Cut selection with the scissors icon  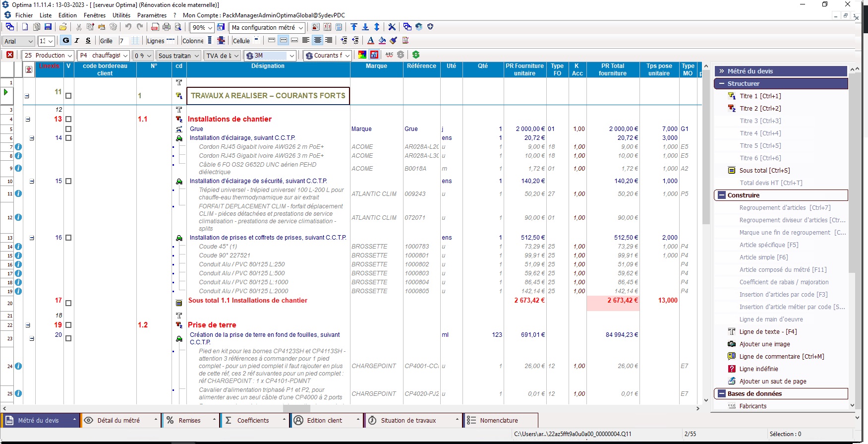point(79,27)
